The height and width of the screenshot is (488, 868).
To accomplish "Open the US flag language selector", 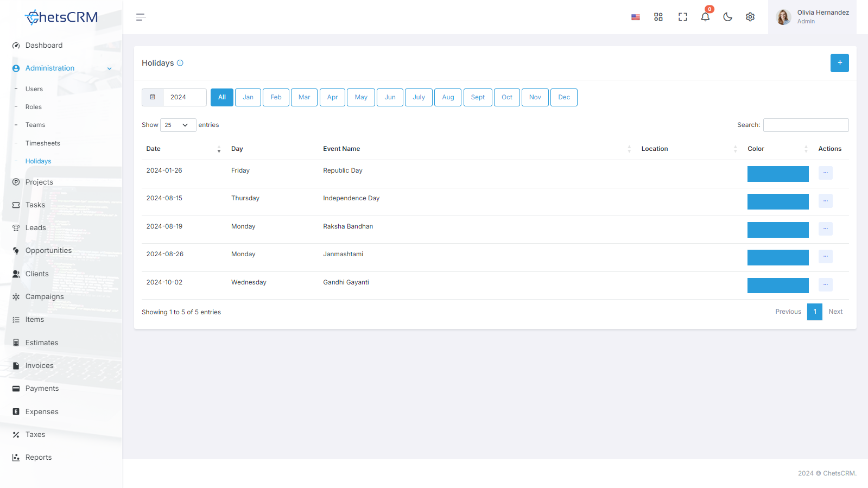I will (x=636, y=17).
